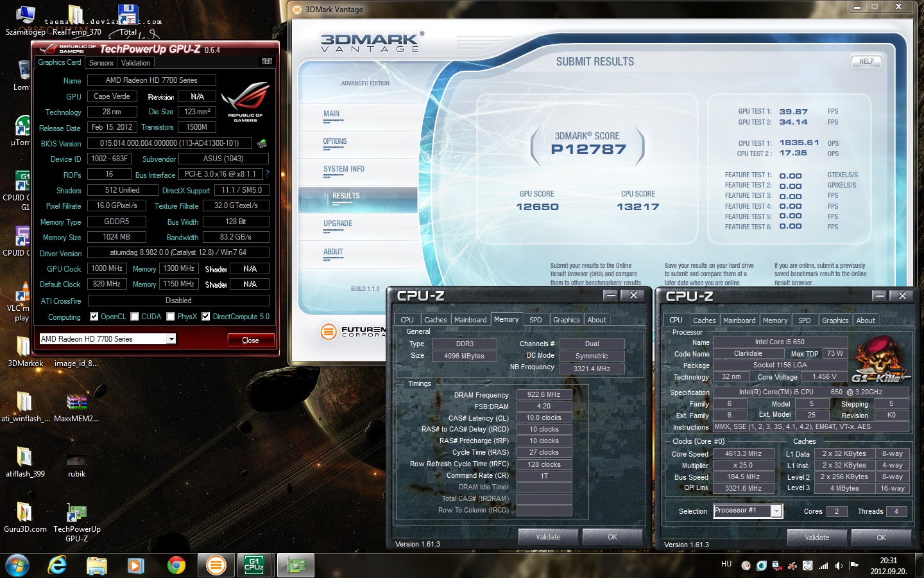924x578 pixels.
Task: Click the GPU-Z screenshot camera icon
Action: pos(266,62)
